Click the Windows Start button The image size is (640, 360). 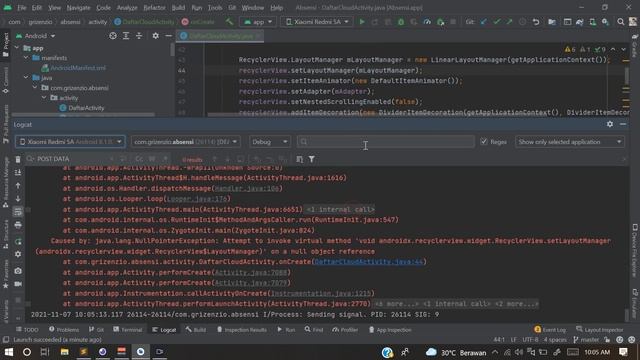click(x=9, y=351)
